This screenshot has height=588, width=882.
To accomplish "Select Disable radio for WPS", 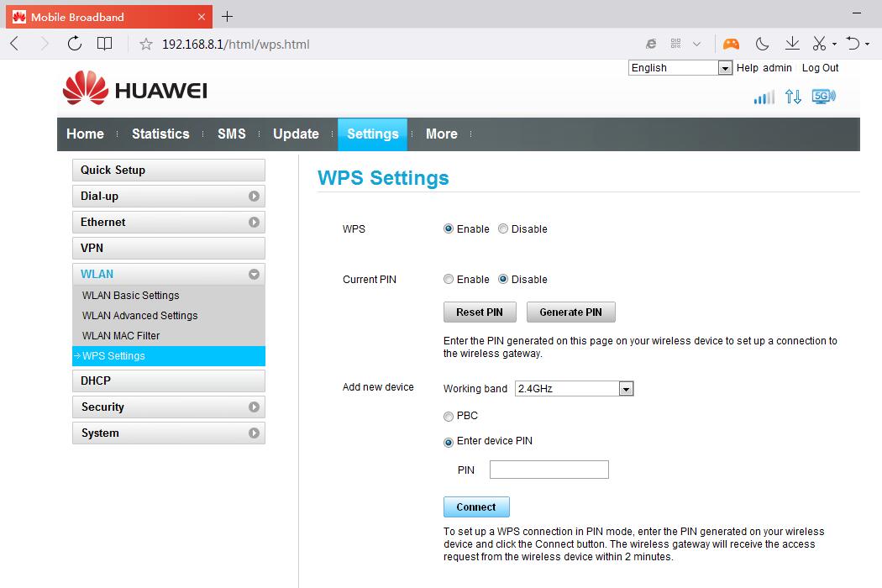I will click(503, 228).
